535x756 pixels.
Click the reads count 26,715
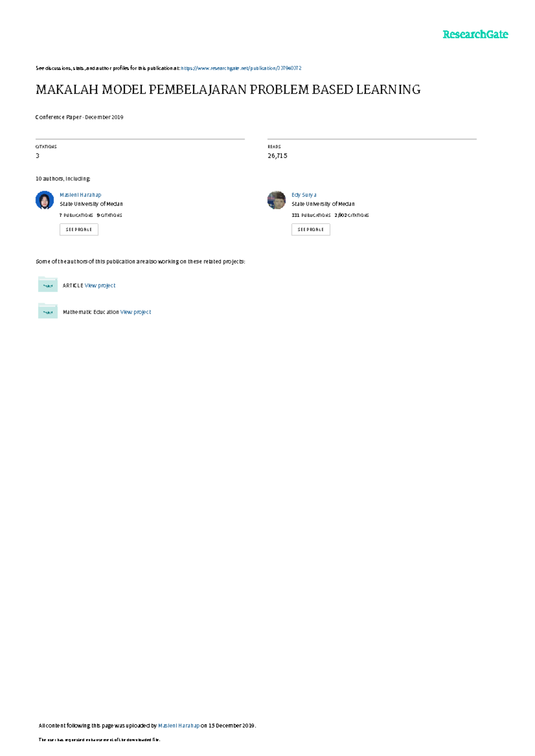(277, 156)
